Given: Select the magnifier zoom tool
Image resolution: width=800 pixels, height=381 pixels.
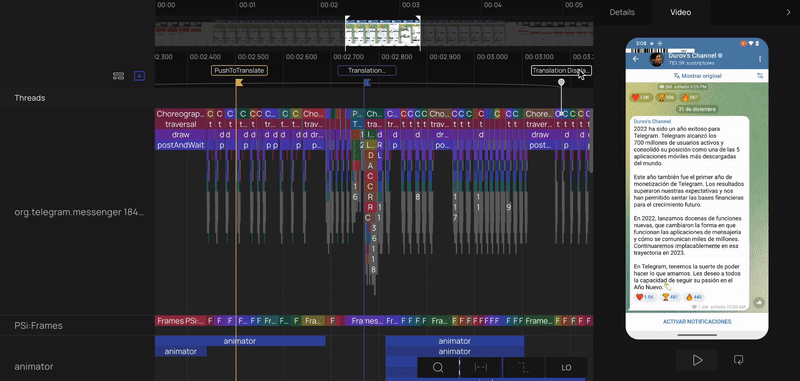Looking at the screenshot, I should click(438, 367).
